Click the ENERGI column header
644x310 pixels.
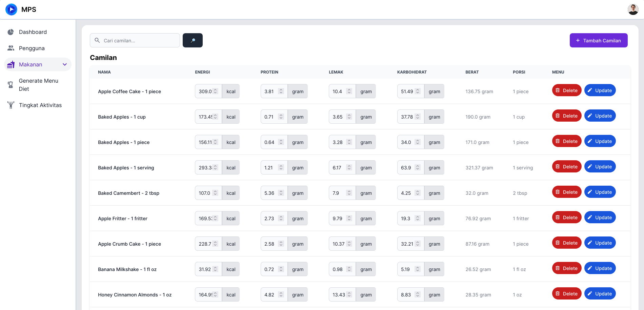[202, 72]
